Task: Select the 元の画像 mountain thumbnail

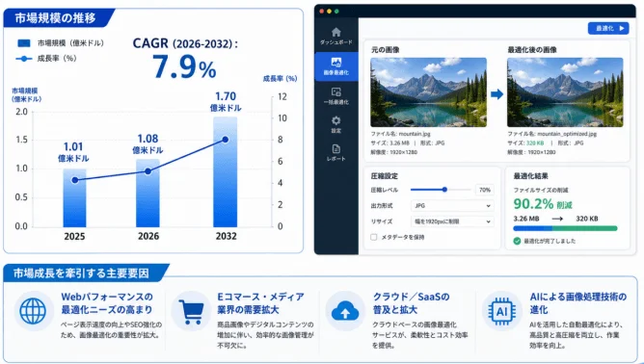Action: [428, 92]
